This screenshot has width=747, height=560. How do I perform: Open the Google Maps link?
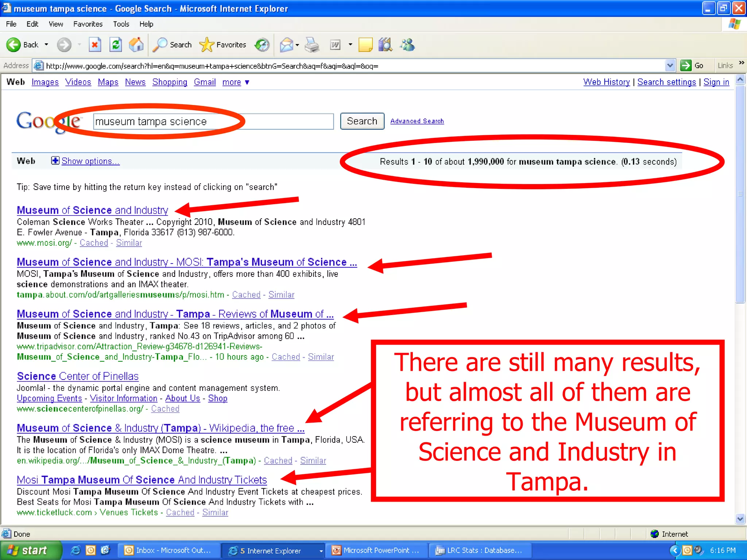(108, 82)
